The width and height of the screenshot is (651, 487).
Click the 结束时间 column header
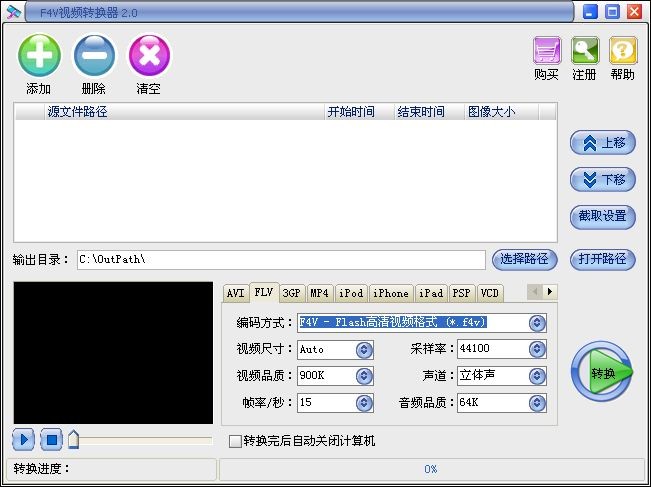(x=429, y=112)
